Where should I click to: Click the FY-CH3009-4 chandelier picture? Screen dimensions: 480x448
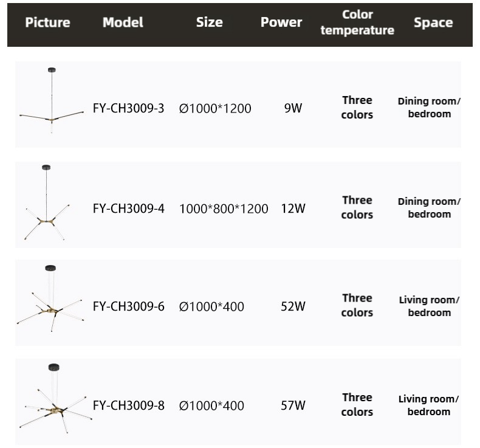point(47,205)
